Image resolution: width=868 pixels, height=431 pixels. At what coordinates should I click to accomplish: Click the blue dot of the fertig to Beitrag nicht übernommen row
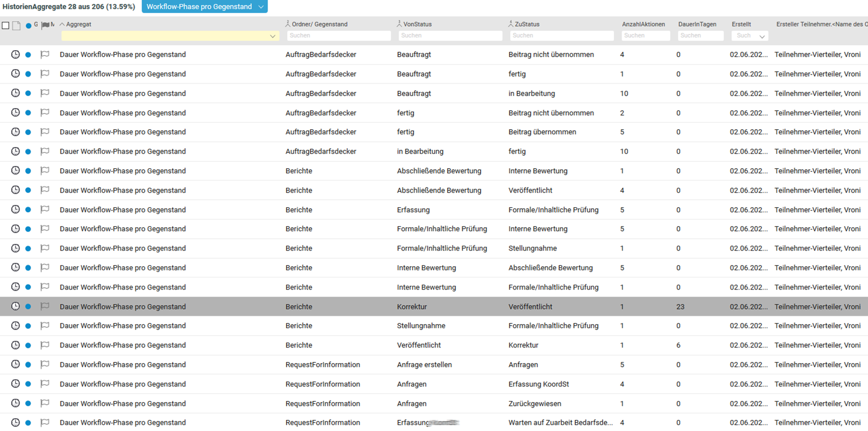28,113
